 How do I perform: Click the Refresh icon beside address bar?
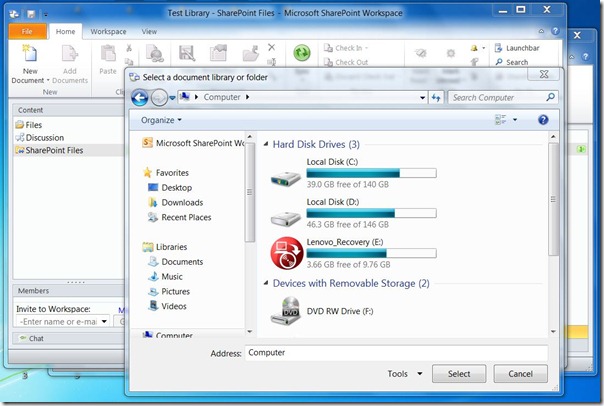pyautogui.click(x=436, y=97)
